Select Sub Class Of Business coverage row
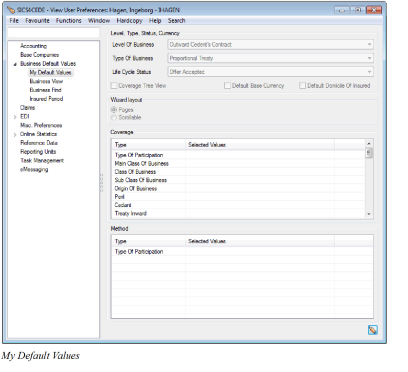The width and height of the screenshot is (408, 372). pos(238,180)
